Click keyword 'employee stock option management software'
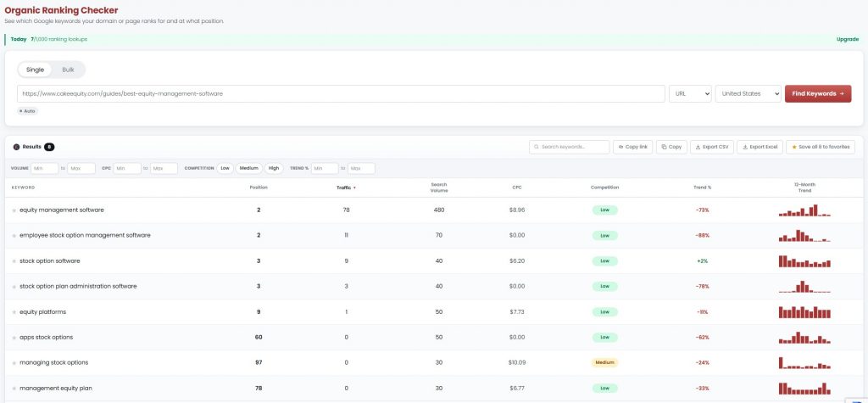 pyautogui.click(x=85, y=236)
